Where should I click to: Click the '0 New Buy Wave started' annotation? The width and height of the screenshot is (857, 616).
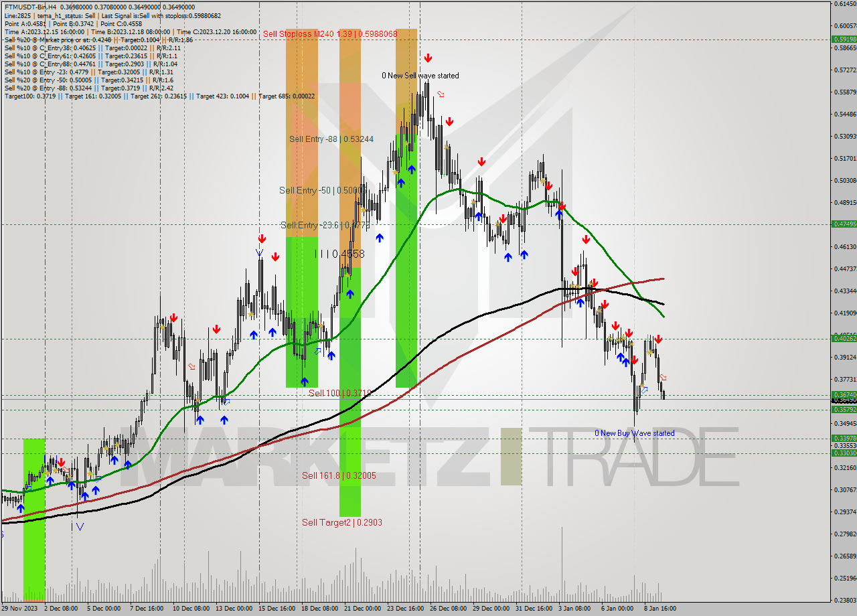click(x=635, y=433)
